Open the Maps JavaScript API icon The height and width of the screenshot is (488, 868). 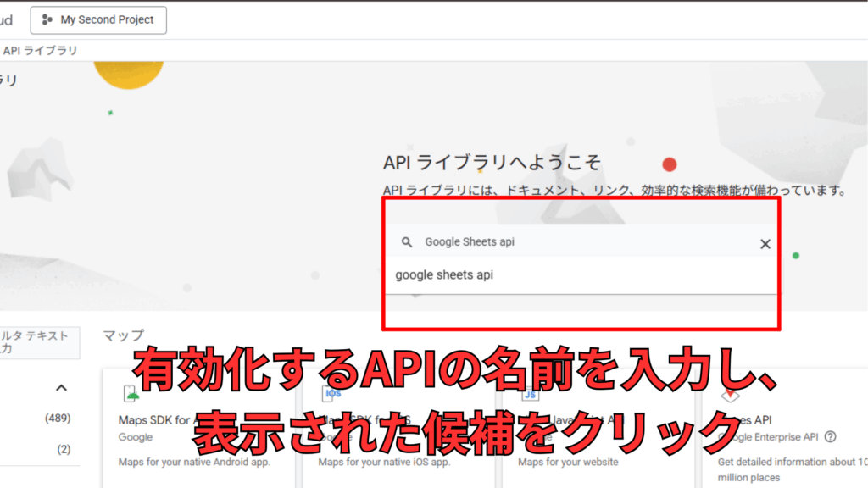click(x=530, y=393)
